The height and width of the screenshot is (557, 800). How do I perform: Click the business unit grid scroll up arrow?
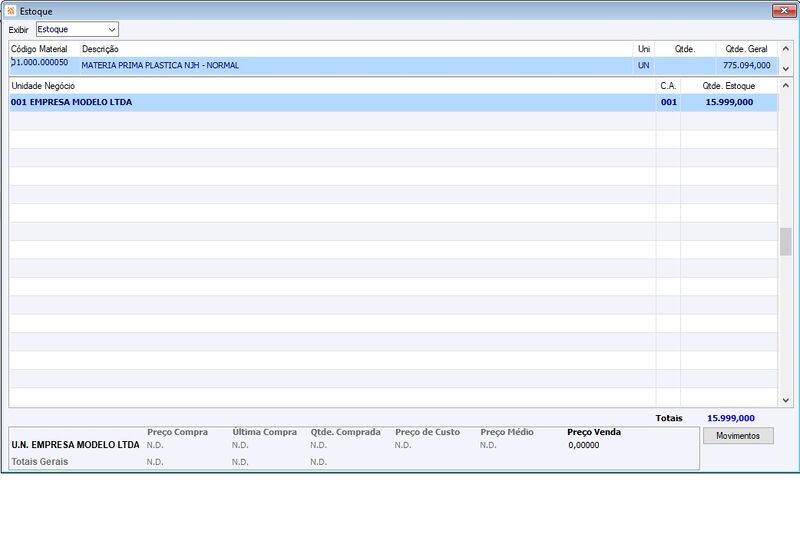tap(786, 86)
